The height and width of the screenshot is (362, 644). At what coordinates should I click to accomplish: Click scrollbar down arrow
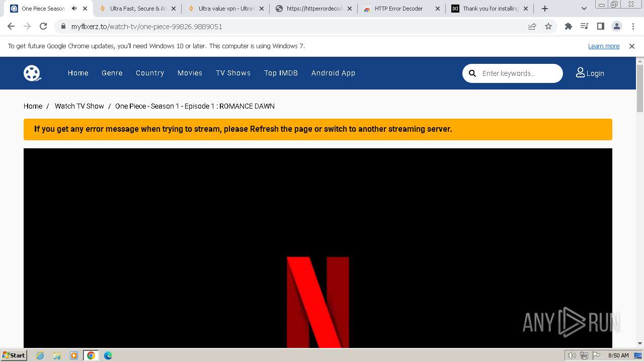pos(640,343)
